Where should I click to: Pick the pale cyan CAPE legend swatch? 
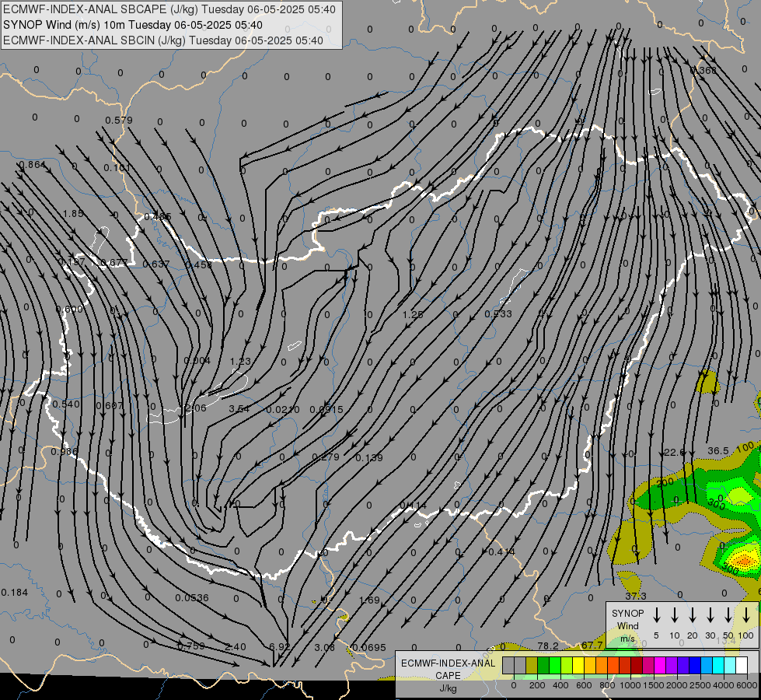pyautogui.click(x=729, y=665)
